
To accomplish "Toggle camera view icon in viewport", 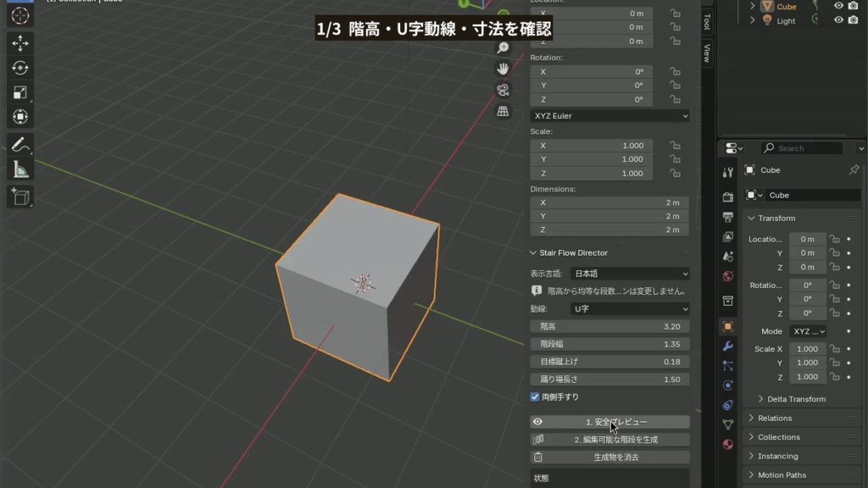I will [503, 90].
